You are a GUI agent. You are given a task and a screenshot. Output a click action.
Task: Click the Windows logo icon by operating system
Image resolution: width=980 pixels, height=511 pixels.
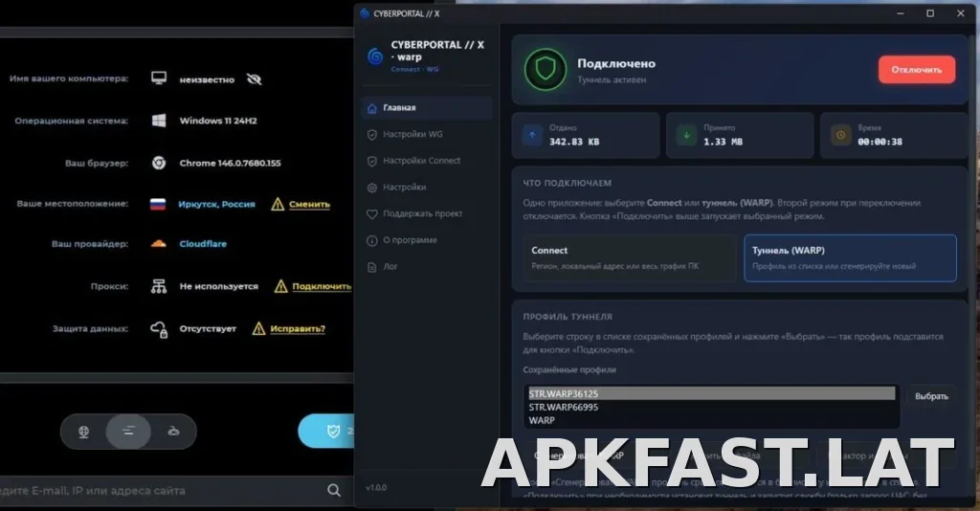pos(159,121)
